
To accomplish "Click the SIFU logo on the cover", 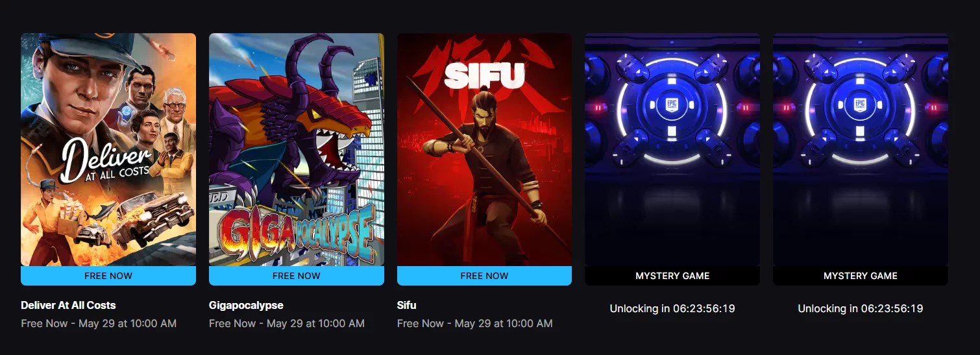I will pos(484,75).
